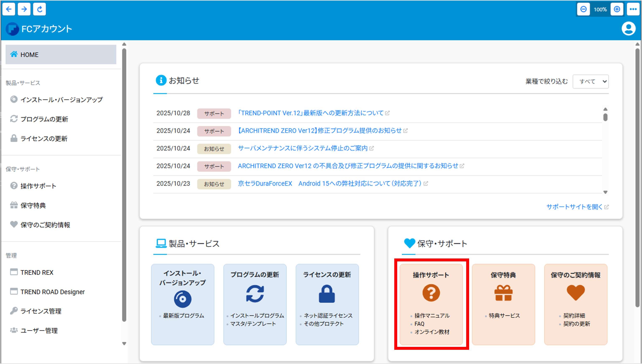Open ユーザー管理 in the sidebar menu

tap(39, 331)
